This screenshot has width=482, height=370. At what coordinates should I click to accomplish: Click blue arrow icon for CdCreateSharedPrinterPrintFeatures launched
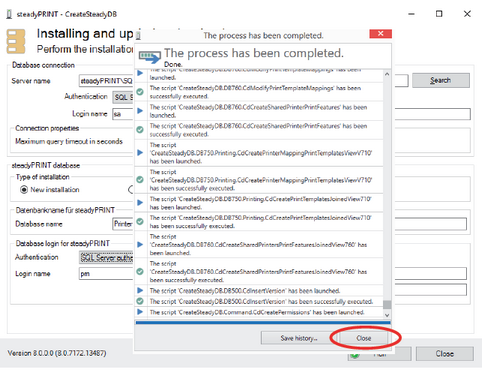click(x=140, y=111)
